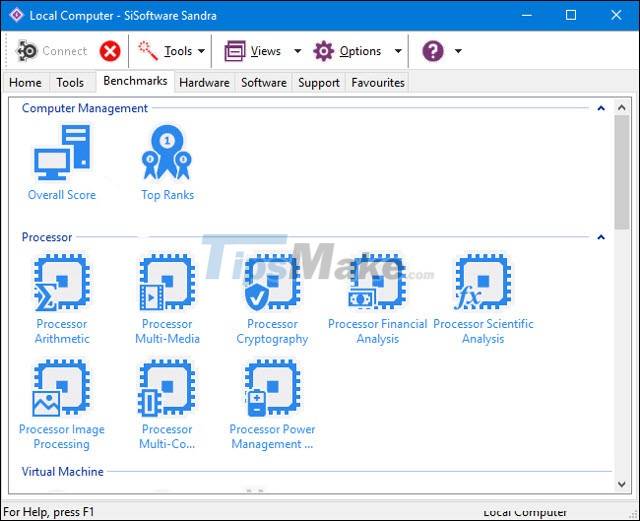Click the Views toolbar label
The image size is (640, 521).
tap(266, 51)
